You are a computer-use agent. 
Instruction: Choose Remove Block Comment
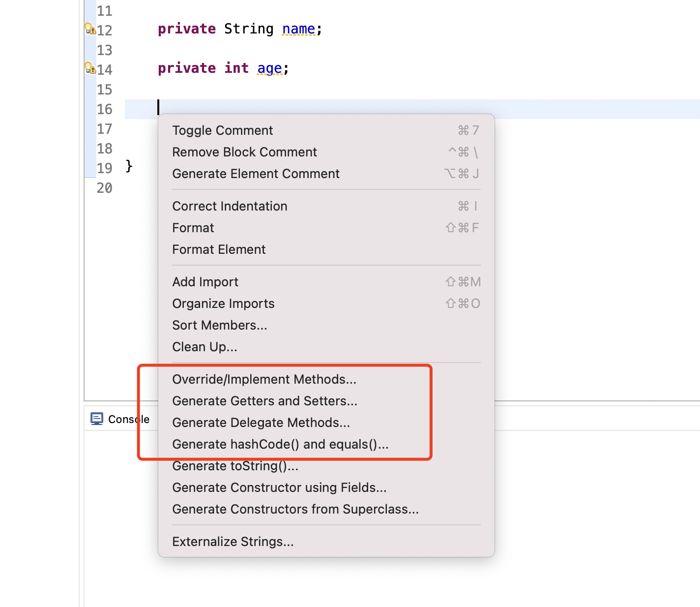click(244, 152)
